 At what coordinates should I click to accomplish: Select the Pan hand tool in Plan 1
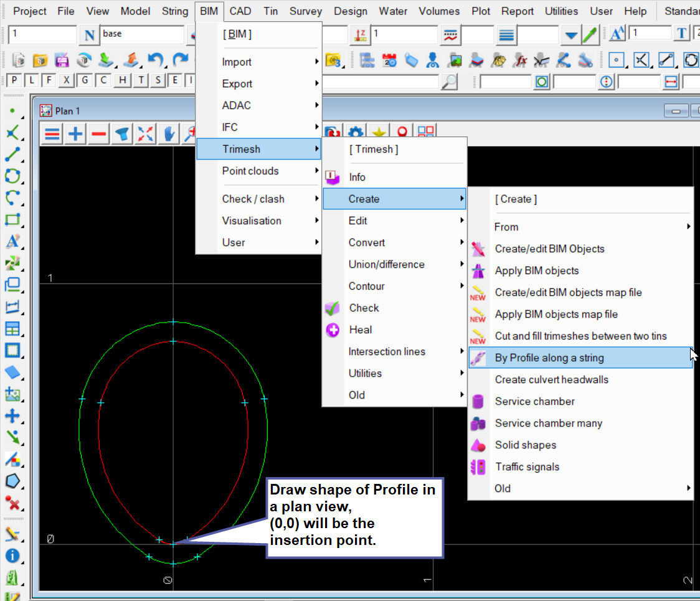pos(169,133)
